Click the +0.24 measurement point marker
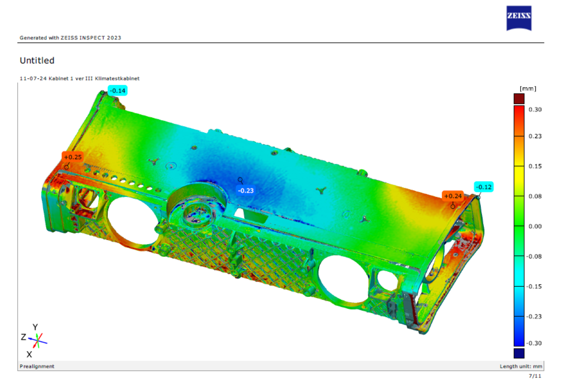Screen dimensions: 570x392 453,206
